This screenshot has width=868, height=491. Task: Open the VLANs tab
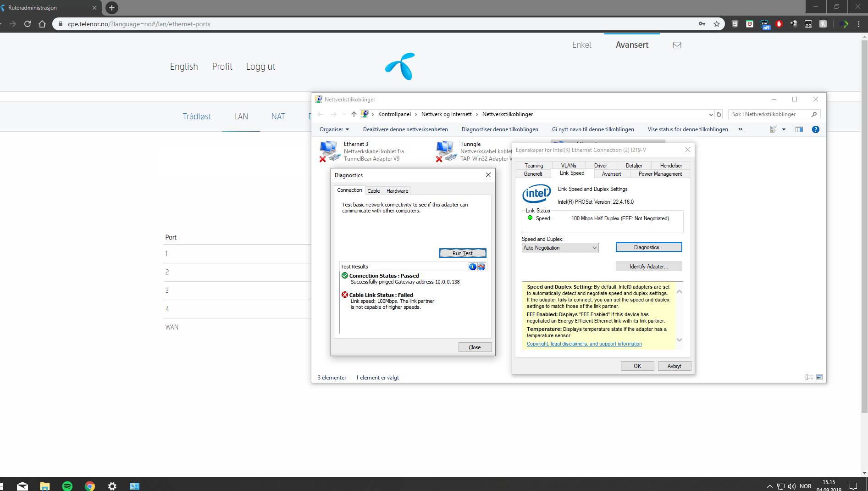(569, 166)
